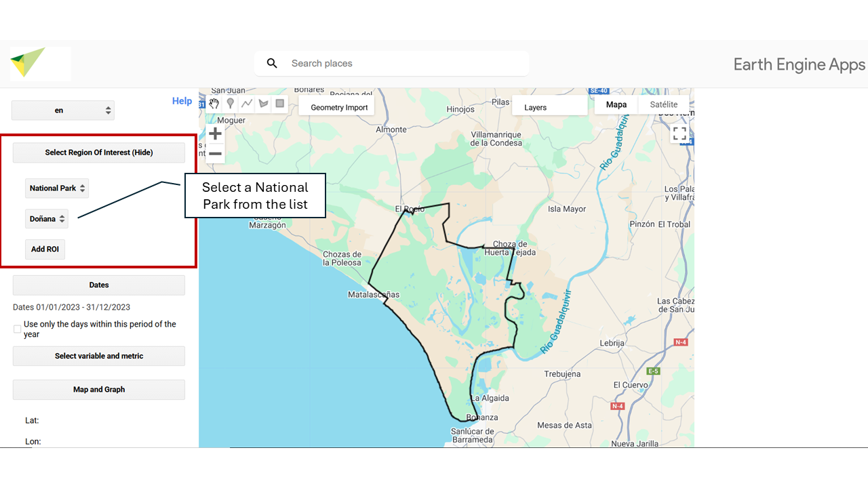868x488 pixels.
Task: Zoom out on the map
Action: (215, 154)
